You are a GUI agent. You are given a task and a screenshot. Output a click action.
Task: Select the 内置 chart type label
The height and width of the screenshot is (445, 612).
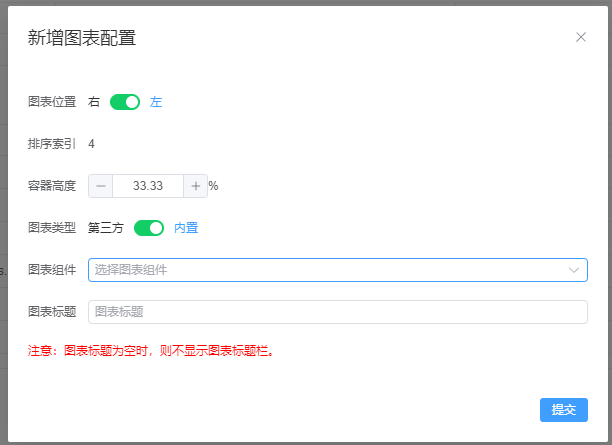point(186,228)
